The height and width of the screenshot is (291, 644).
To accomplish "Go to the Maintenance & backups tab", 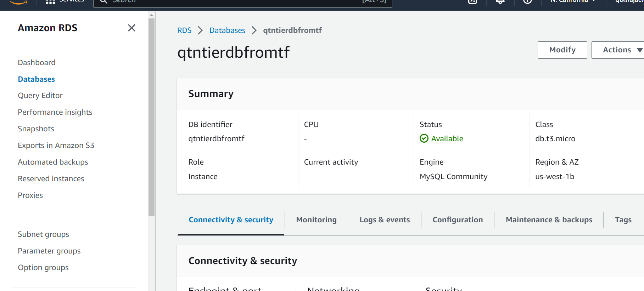I will tap(549, 220).
